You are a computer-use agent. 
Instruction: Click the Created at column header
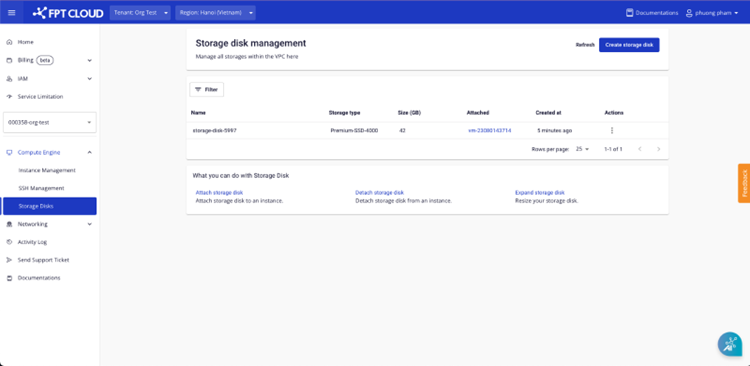click(x=548, y=113)
